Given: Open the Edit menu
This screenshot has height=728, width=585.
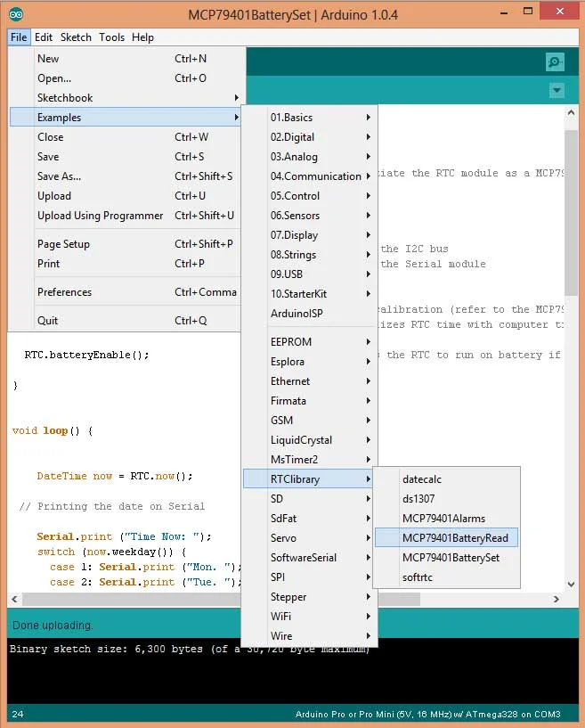Looking at the screenshot, I should tap(43, 37).
